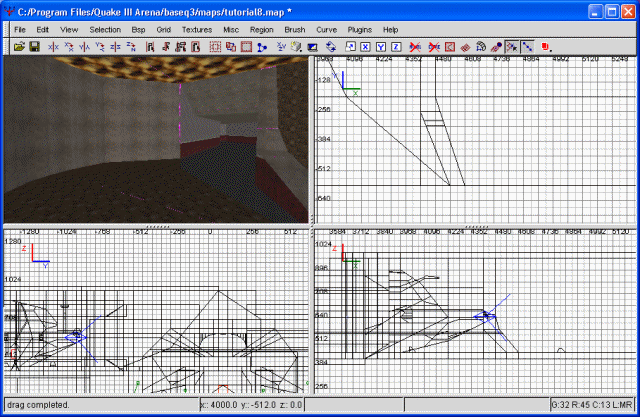This screenshot has height=417, width=640.
Task: Show patches as wireframes icon
Action: (465, 47)
